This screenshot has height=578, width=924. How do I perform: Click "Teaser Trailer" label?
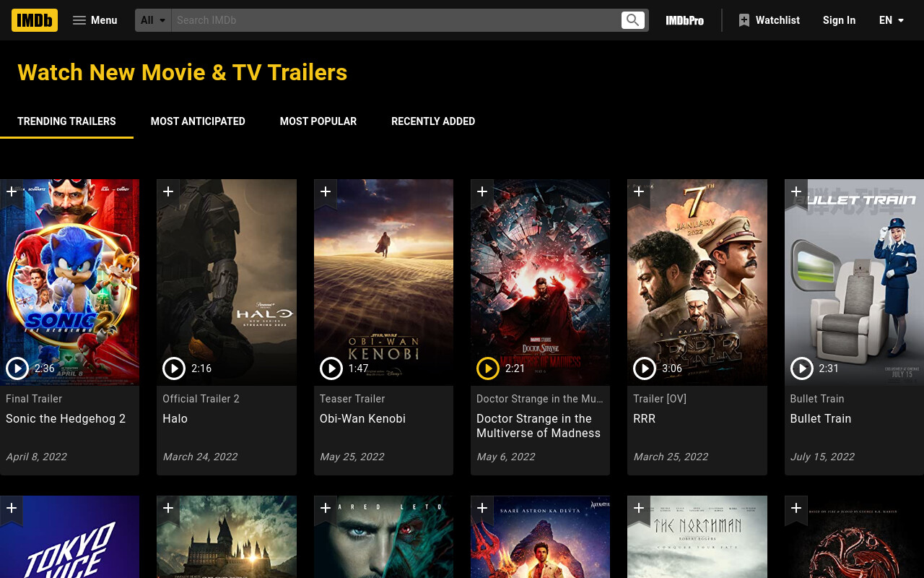(352, 399)
